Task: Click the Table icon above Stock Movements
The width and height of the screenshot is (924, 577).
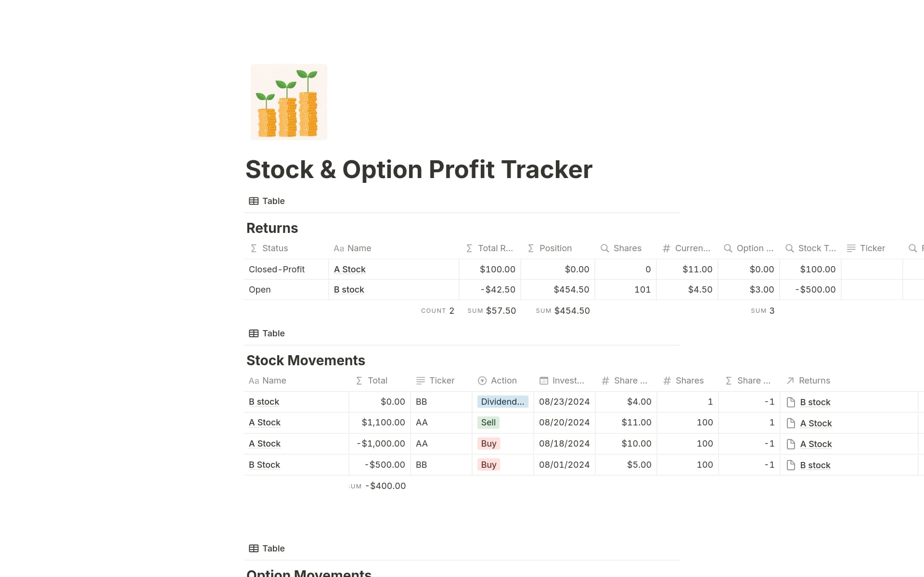Action: (x=254, y=333)
